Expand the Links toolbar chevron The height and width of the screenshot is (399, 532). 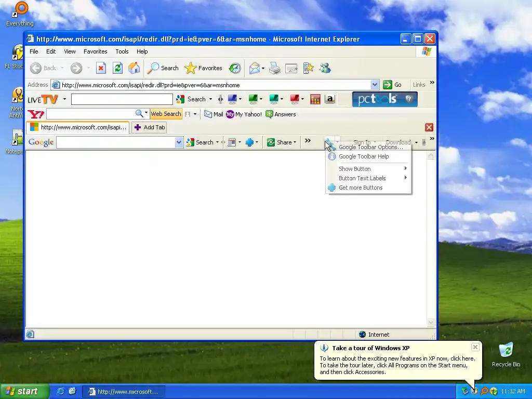tap(432, 83)
